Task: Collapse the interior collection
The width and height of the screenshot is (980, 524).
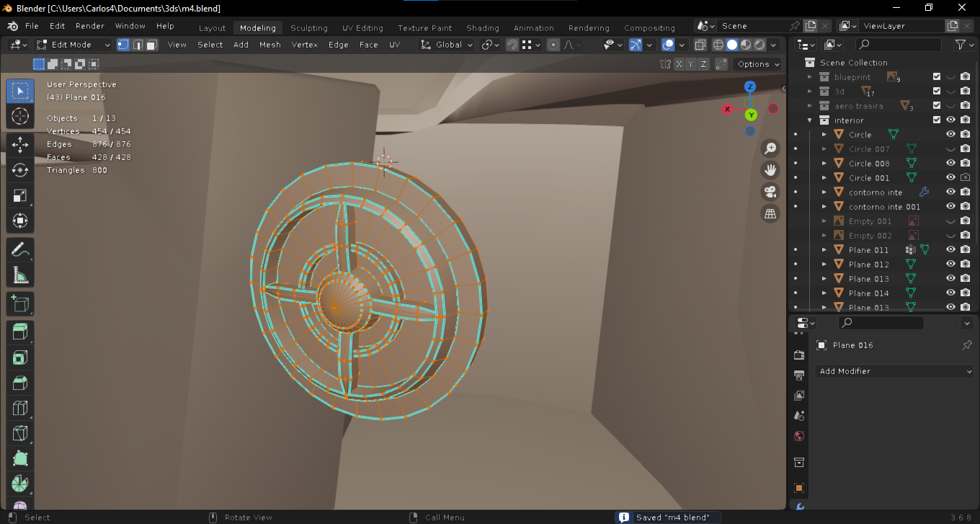Action: [x=810, y=120]
